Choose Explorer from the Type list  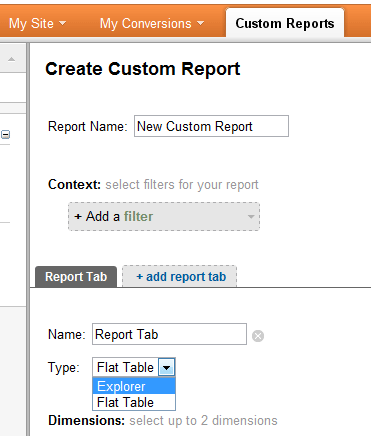pos(134,386)
